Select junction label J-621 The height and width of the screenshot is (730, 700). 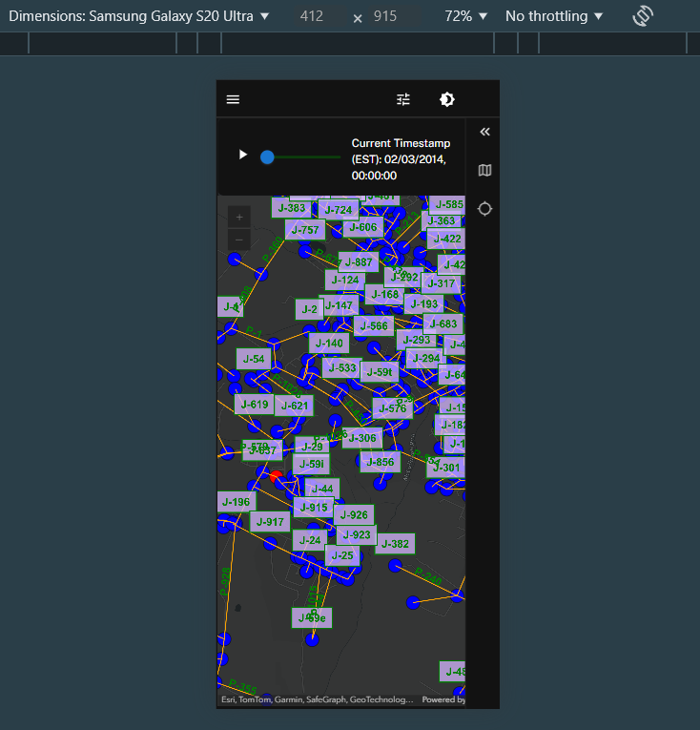[x=295, y=406]
